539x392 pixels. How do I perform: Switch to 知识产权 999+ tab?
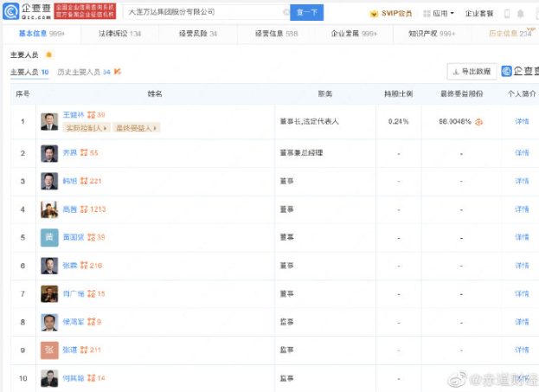tap(432, 34)
